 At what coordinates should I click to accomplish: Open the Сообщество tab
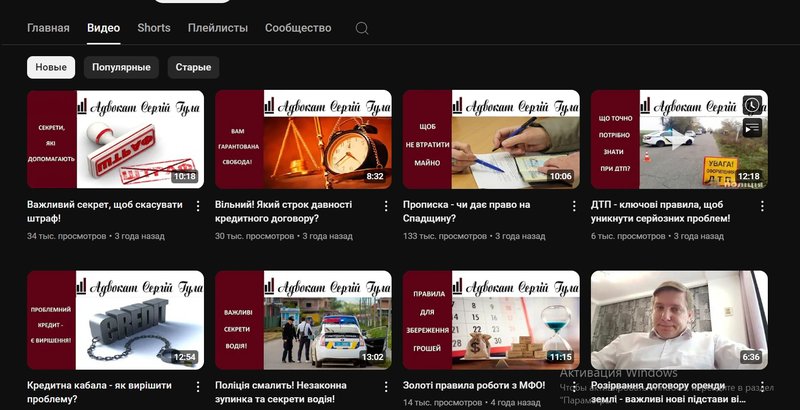tap(298, 28)
